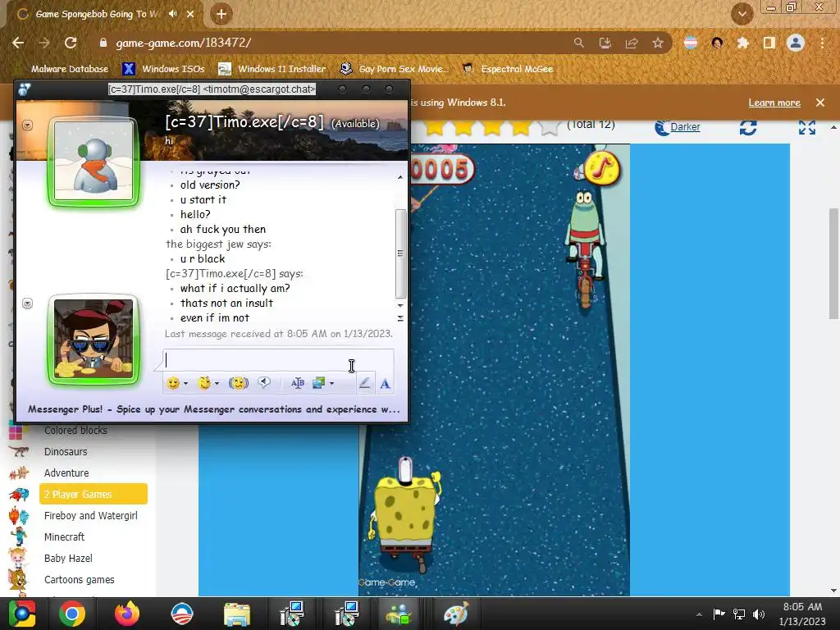This screenshot has height=630, width=840.
Task: Open the font change icon in Messenger
Action: click(297, 383)
